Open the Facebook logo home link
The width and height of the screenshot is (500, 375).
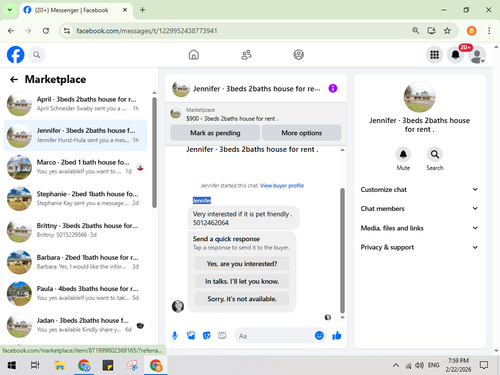(15, 55)
